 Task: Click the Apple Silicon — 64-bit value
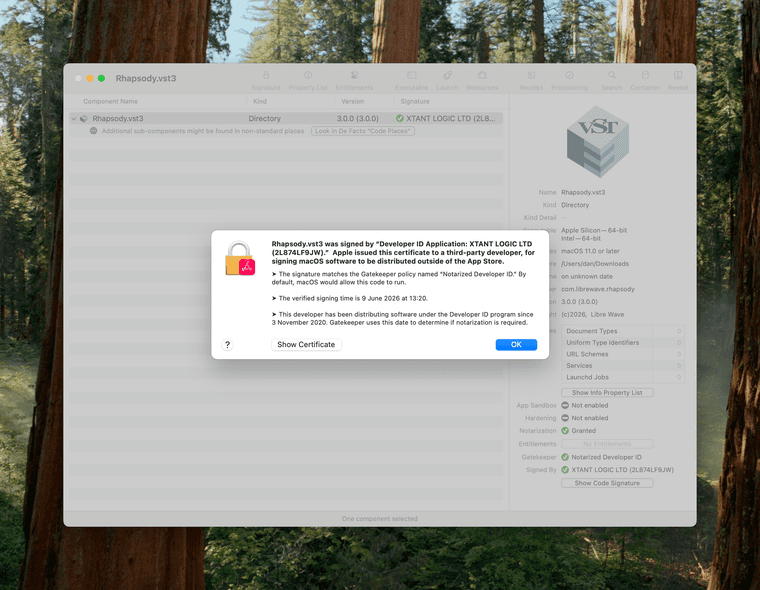[594, 230]
